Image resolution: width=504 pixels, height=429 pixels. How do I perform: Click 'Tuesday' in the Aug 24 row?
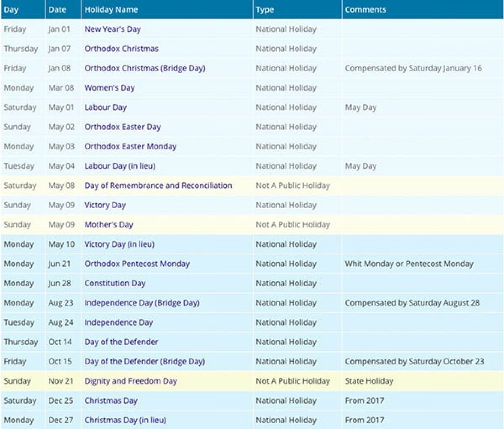click(x=19, y=323)
